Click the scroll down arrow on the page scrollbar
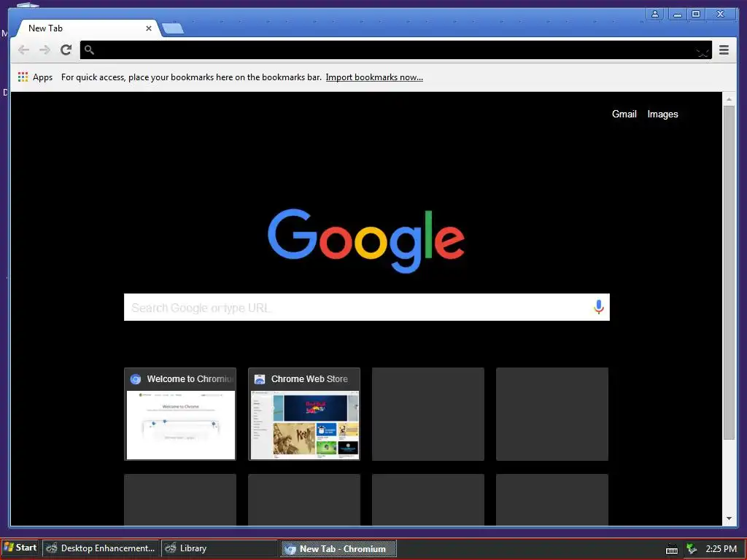Viewport: 747px width, 560px height. click(x=729, y=518)
